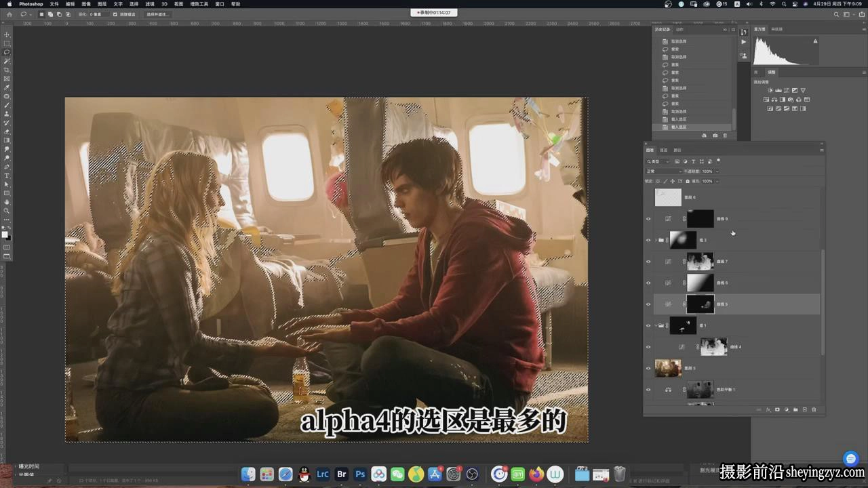
Task: Select the Hand tool
Action: (x=7, y=202)
